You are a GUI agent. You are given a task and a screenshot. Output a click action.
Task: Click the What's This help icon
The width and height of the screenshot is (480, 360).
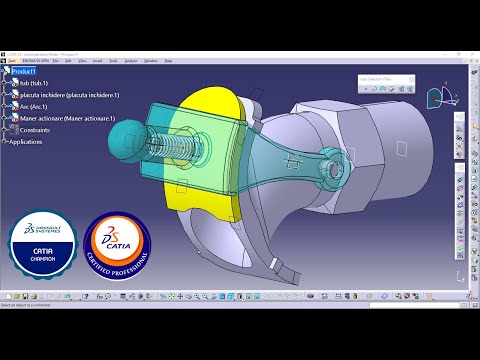pyautogui.click(x=85, y=296)
